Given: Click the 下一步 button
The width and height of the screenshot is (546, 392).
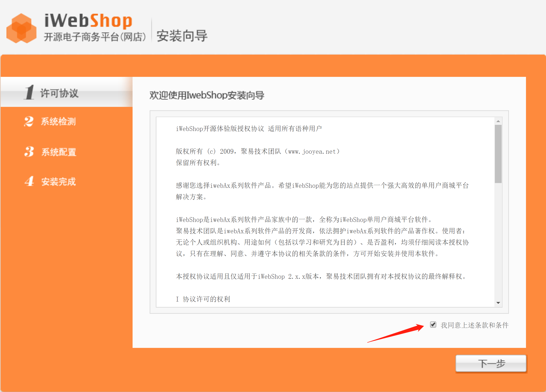Looking at the screenshot, I should (491, 363).
